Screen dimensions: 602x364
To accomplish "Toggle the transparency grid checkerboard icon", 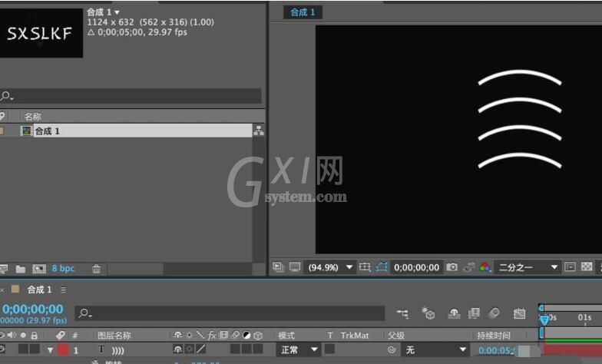I will pos(587,266).
